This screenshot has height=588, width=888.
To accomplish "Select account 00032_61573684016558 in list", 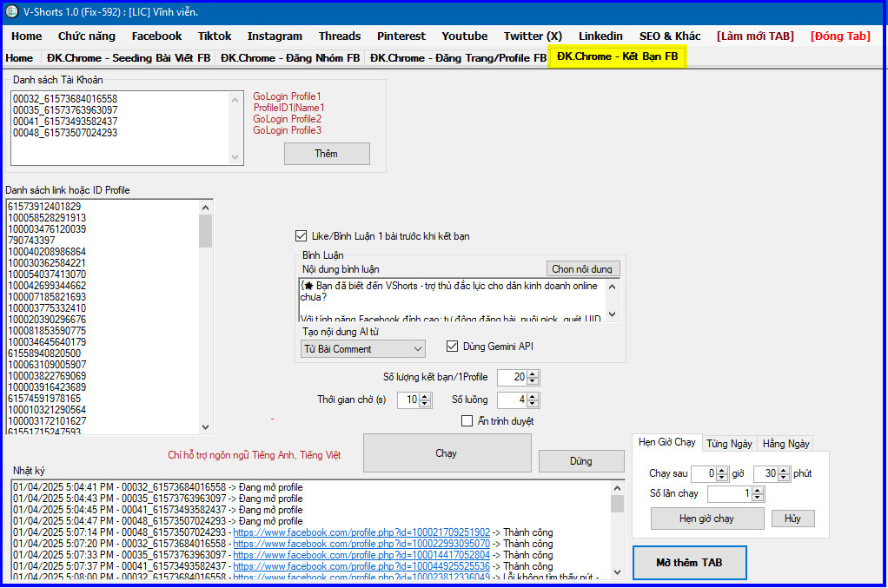I will pyautogui.click(x=65, y=99).
